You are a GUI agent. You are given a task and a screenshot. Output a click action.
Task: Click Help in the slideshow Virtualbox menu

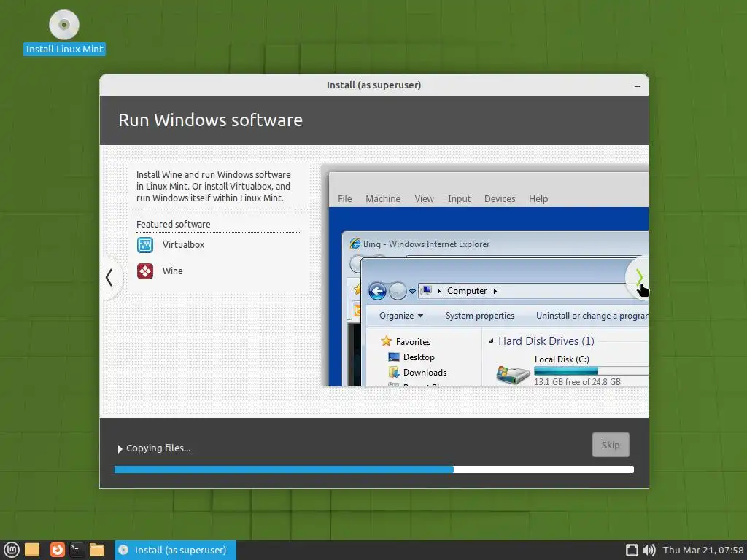pyautogui.click(x=538, y=198)
